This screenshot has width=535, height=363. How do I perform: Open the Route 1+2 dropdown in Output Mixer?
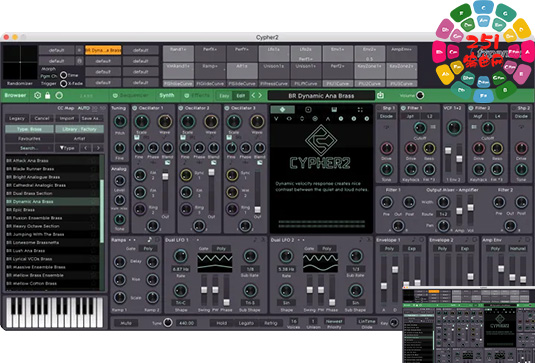(443, 214)
